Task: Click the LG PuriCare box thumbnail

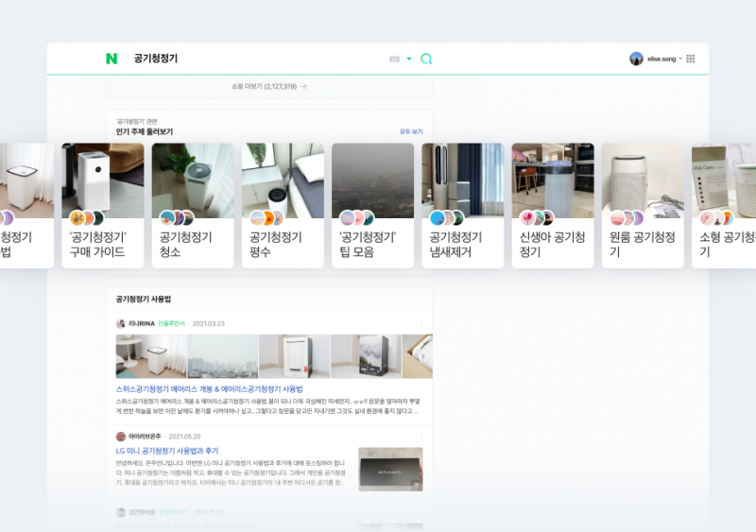Action: pyautogui.click(x=390, y=470)
